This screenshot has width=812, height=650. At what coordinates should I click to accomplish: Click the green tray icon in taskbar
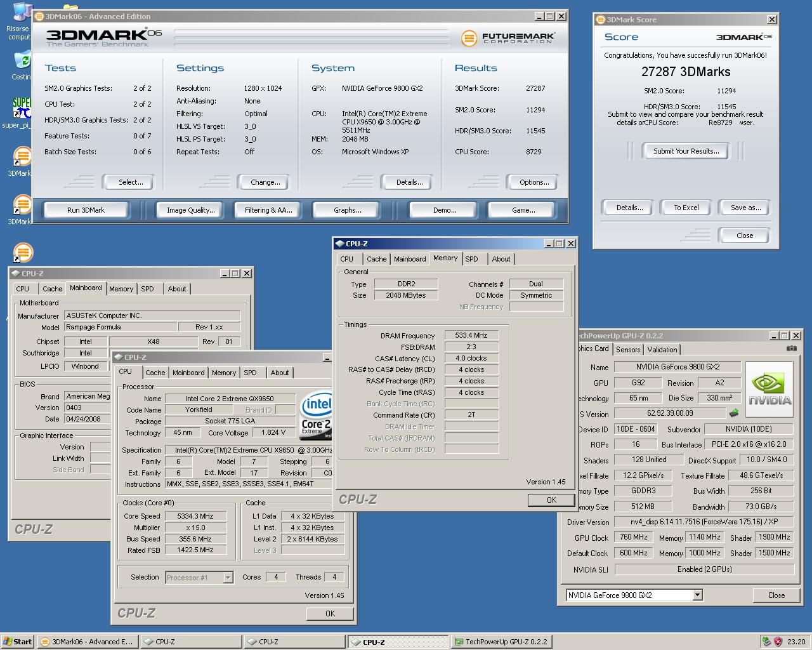(x=766, y=642)
